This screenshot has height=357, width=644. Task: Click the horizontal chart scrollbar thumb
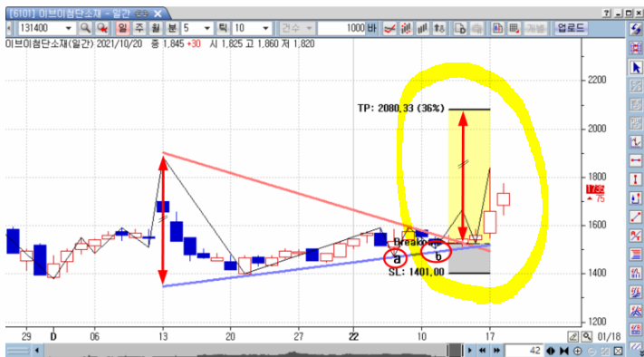click(x=455, y=351)
